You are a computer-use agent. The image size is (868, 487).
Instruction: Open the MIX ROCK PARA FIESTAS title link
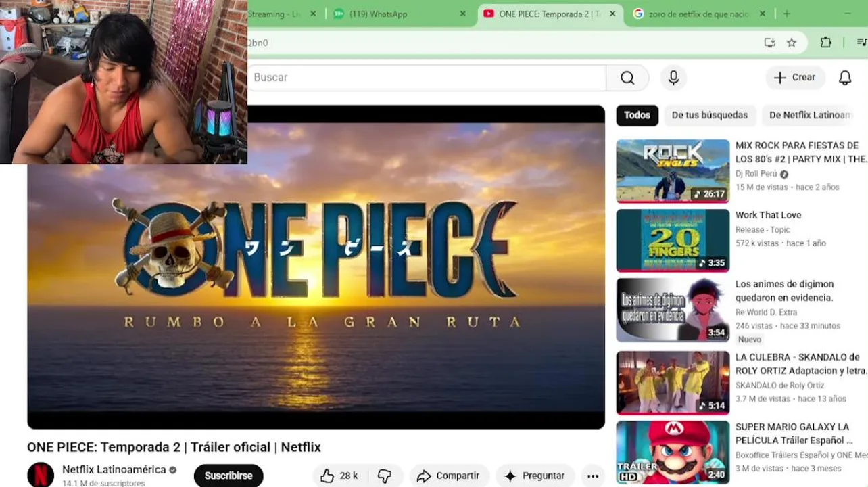click(x=801, y=152)
